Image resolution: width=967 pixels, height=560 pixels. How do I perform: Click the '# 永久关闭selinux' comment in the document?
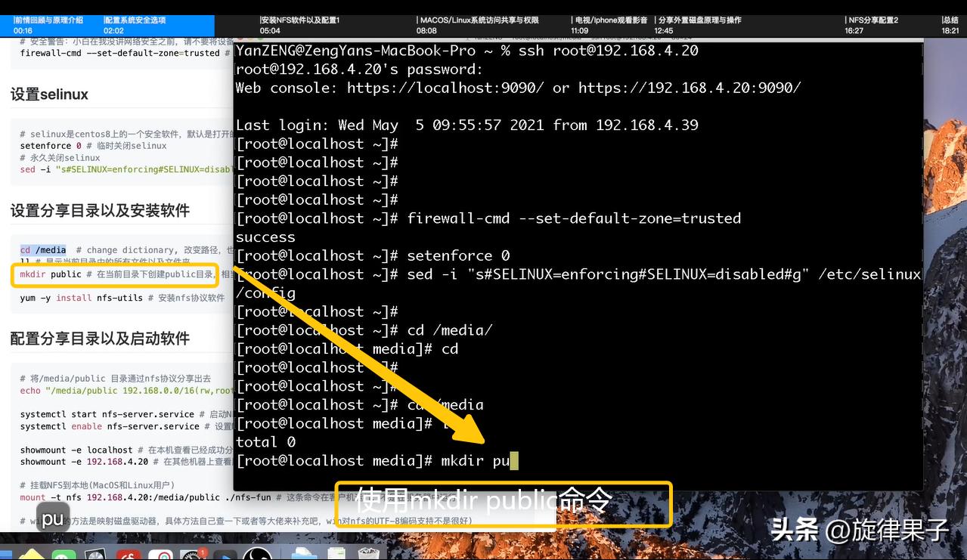click(x=60, y=157)
